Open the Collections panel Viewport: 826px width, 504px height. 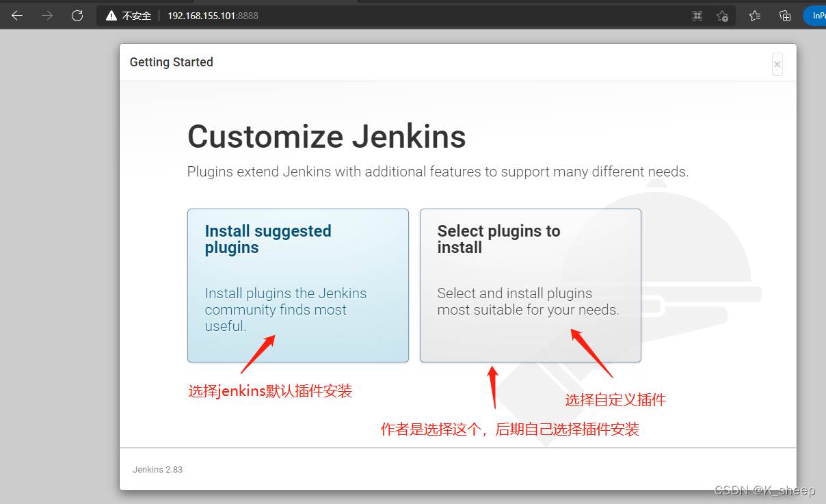pos(785,16)
